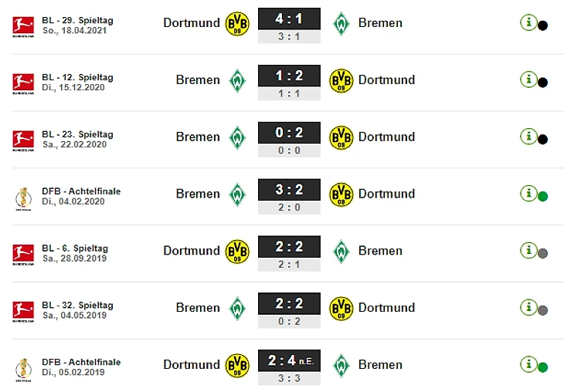Click the grey dot on 28.09.2019 draw
This screenshot has width=564, height=392.
542,253
